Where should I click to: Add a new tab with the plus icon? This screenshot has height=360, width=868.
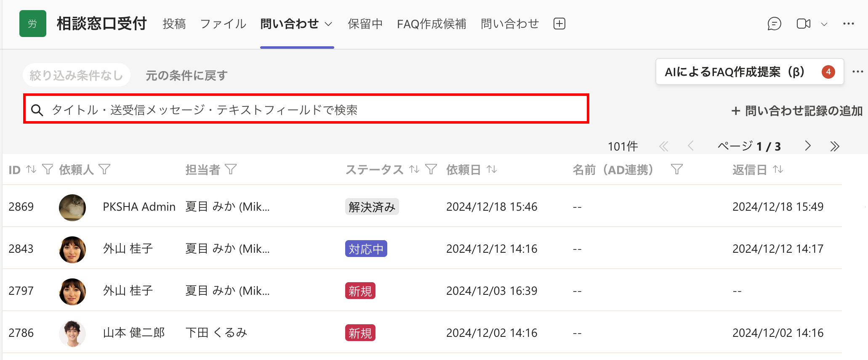[559, 24]
